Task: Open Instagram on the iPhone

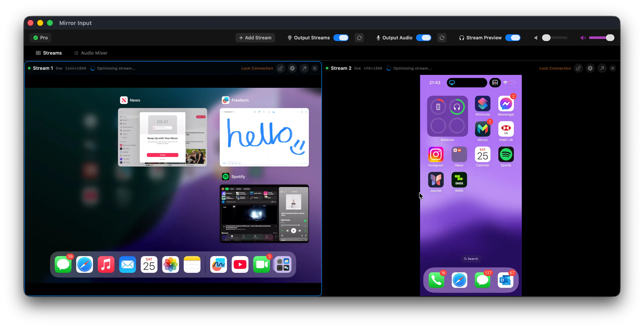Action: tap(436, 154)
